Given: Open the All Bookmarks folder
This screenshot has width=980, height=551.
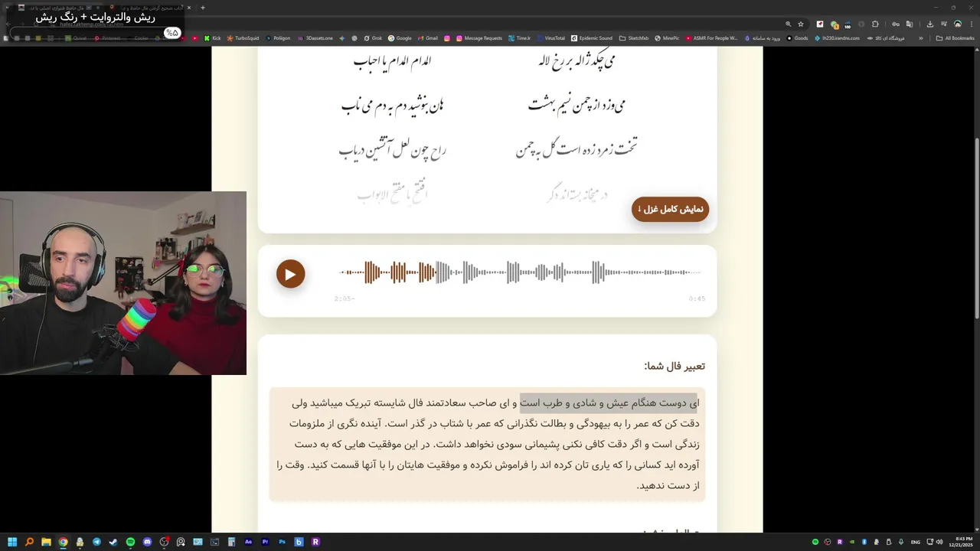Looking at the screenshot, I should 955,38.
